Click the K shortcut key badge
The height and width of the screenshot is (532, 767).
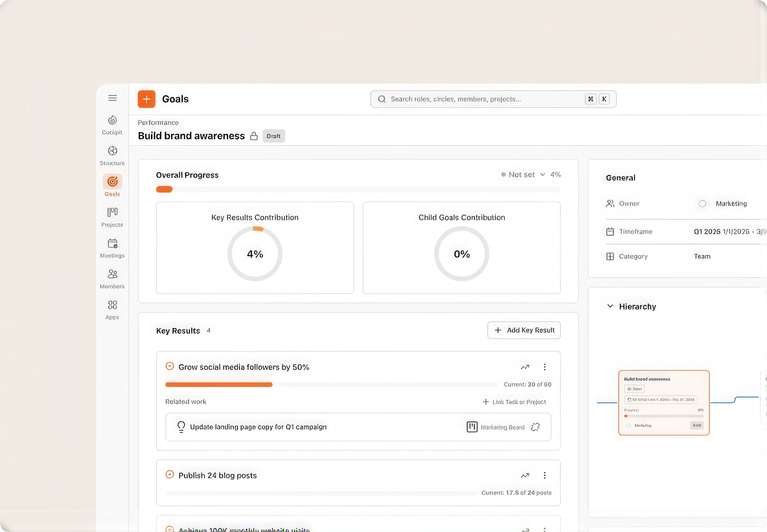(604, 99)
